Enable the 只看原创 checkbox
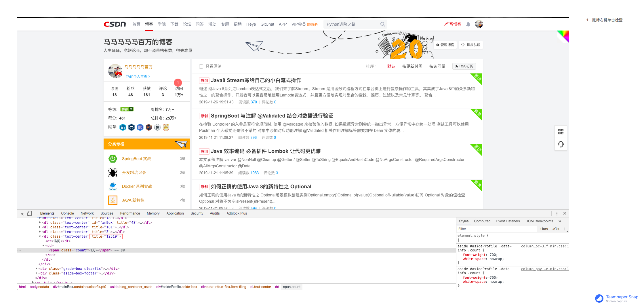644x307 pixels. point(201,66)
